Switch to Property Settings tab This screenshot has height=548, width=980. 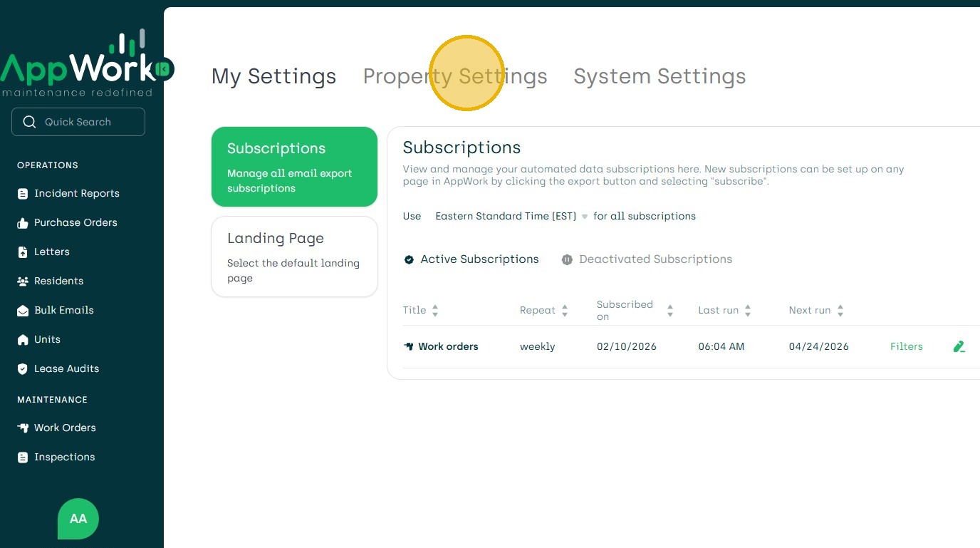point(455,76)
